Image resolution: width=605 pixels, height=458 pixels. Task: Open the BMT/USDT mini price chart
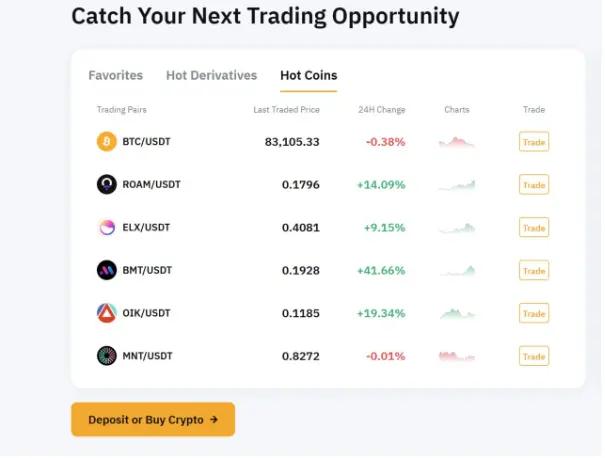457,271
